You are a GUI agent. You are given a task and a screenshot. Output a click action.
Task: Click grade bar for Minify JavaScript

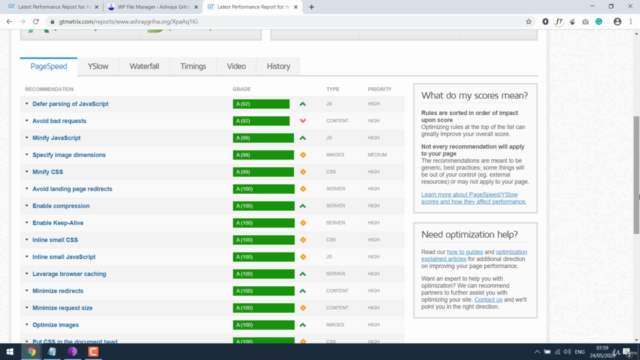263,138
